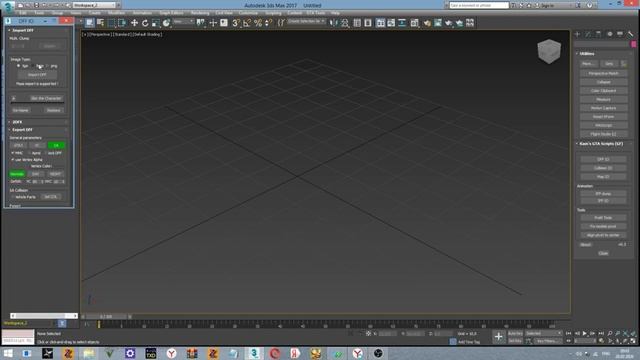Toggle Auto Key mode
This screenshot has height=360, width=640.
click(515, 333)
